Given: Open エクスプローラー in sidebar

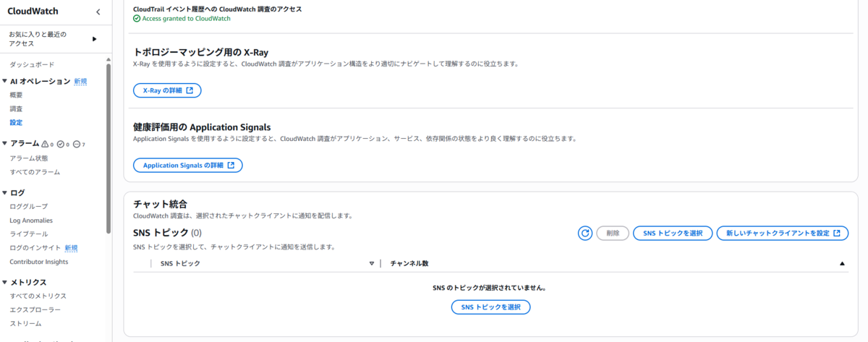Looking at the screenshot, I should point(35,309).
